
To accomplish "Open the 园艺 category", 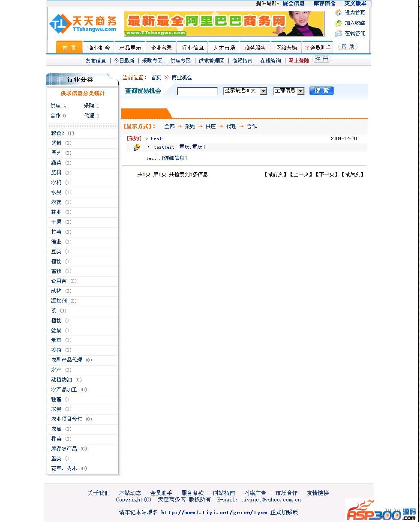I will coord(56,153).
